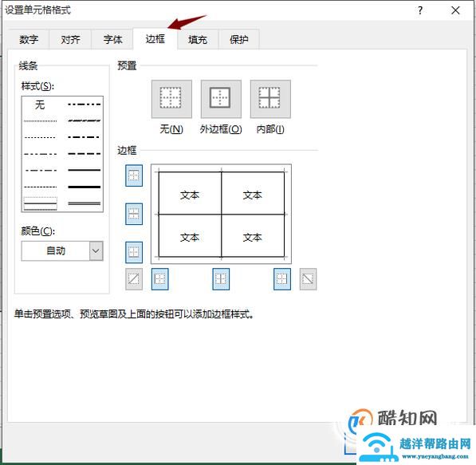Select the medium solid line style
The width and height of the screenshot is (476, 465).
click(84, 170)
